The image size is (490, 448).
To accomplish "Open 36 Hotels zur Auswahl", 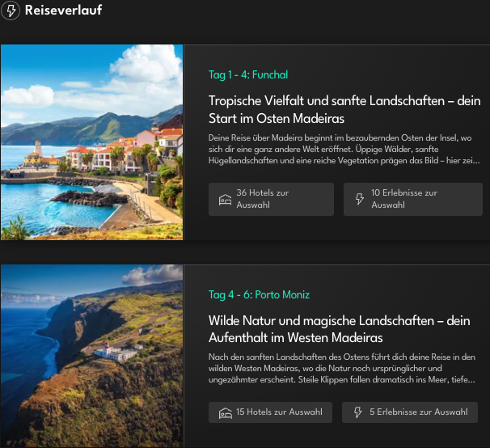I will (x=271, y=199).
